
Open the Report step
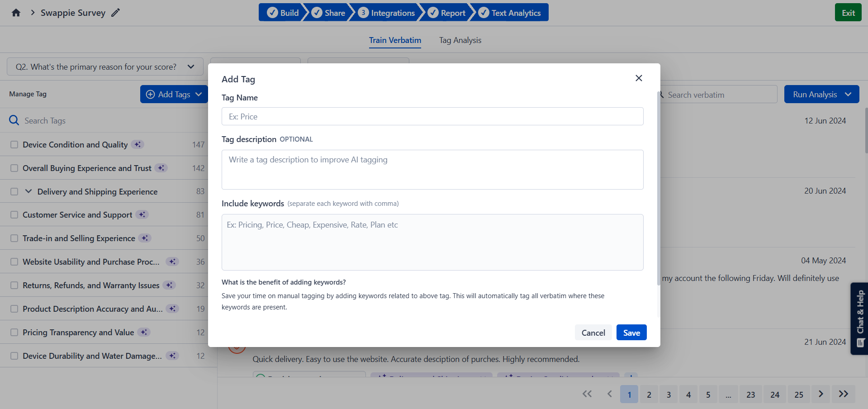[x=446, y=13]
